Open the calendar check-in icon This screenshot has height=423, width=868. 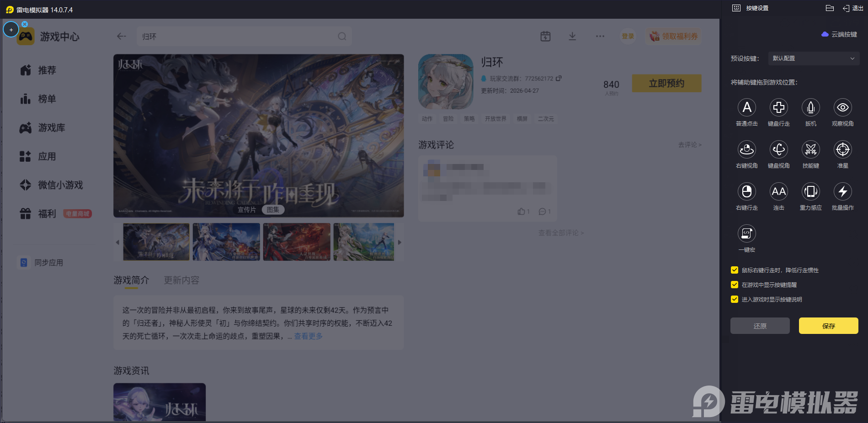tap(545, 37)
